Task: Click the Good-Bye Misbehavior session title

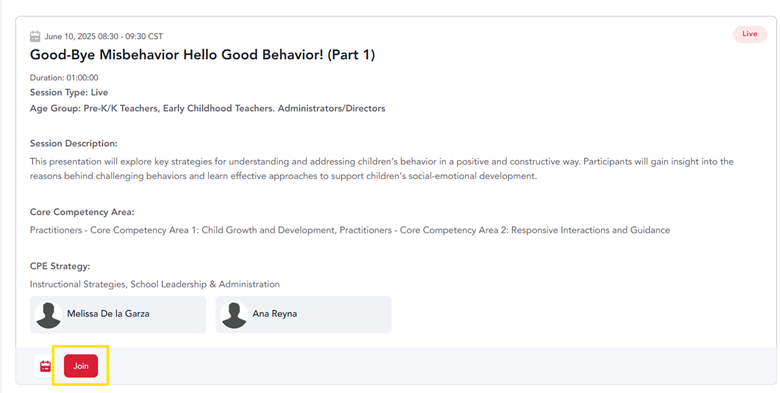Action: (x=202, y=55)
